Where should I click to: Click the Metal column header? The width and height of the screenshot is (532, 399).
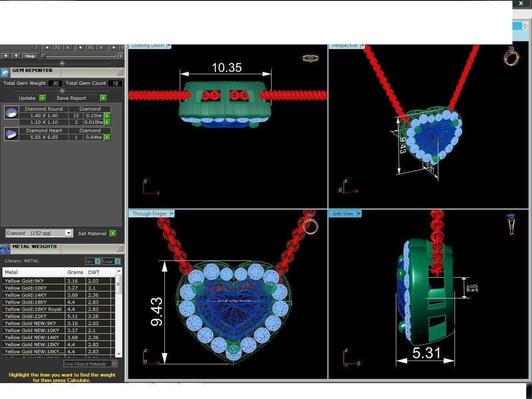click(34, 272)
